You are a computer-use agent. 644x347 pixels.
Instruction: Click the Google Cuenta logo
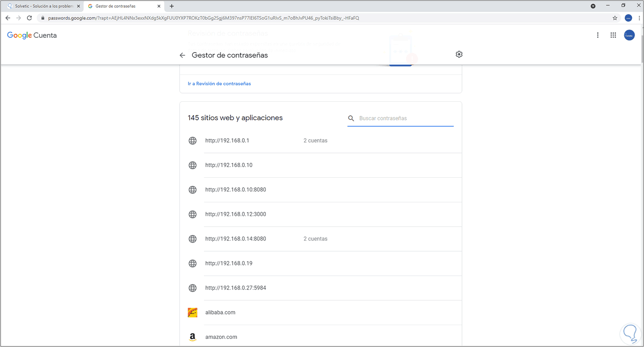pos(32,35)
